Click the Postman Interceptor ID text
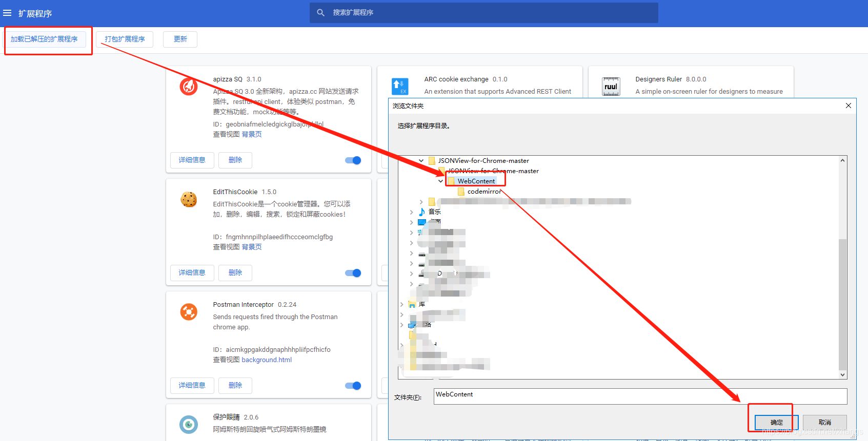868x441 pixels. (x=272, y=350)
